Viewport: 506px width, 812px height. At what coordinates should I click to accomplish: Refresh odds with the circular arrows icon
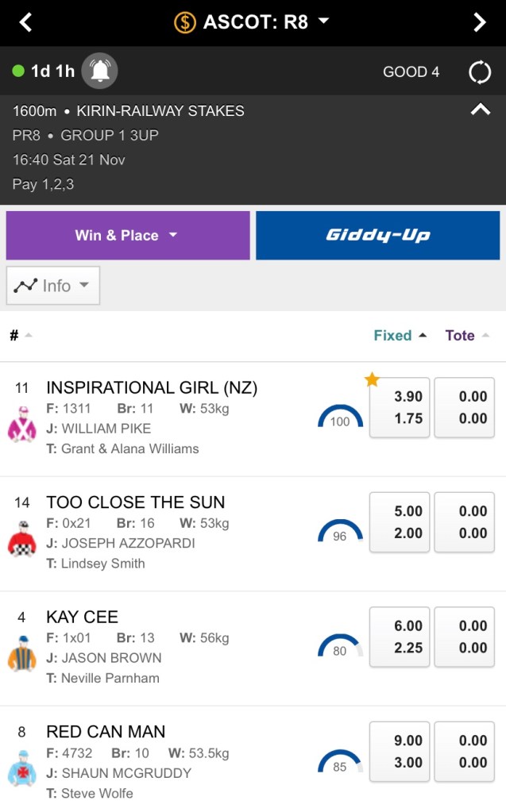click(x=480, y=72)
